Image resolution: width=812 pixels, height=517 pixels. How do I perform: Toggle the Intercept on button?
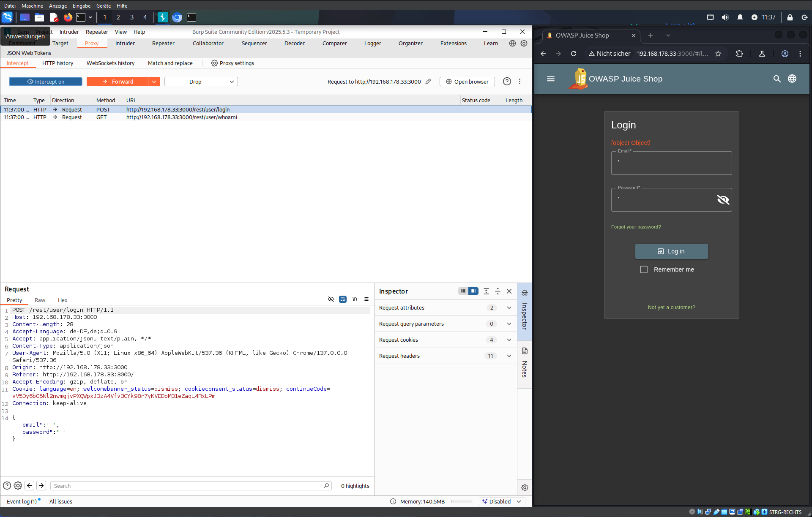pos(46,82)
